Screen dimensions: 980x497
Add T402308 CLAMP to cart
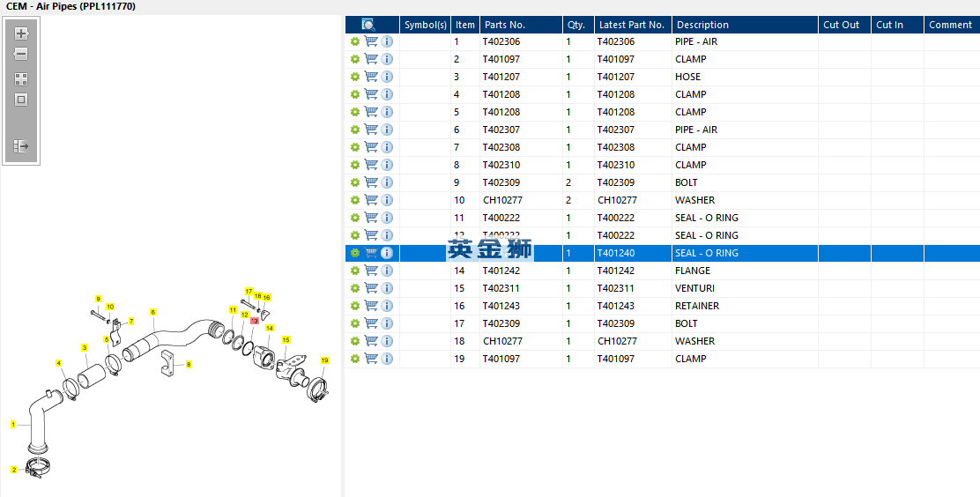pos(371,147)
